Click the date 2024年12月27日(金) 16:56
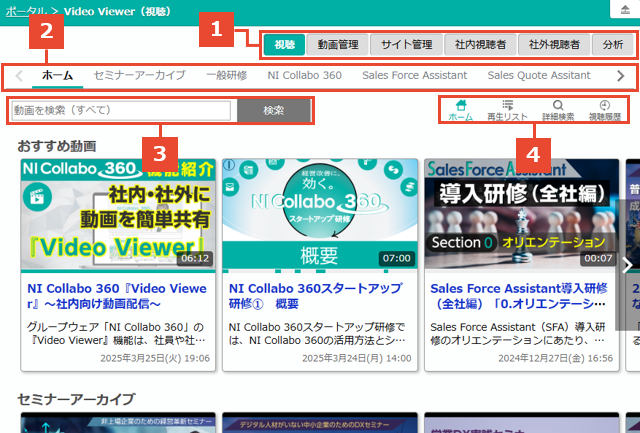640x433 pixels. coord(556,358)
